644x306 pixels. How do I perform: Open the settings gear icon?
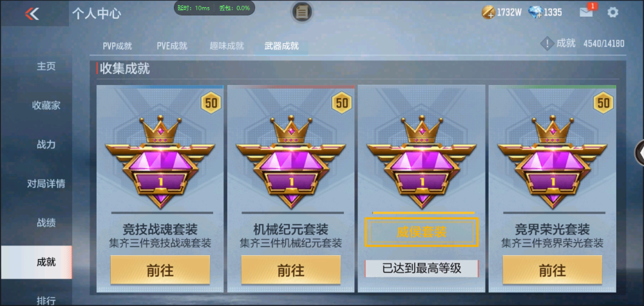[x=612, y=12]
